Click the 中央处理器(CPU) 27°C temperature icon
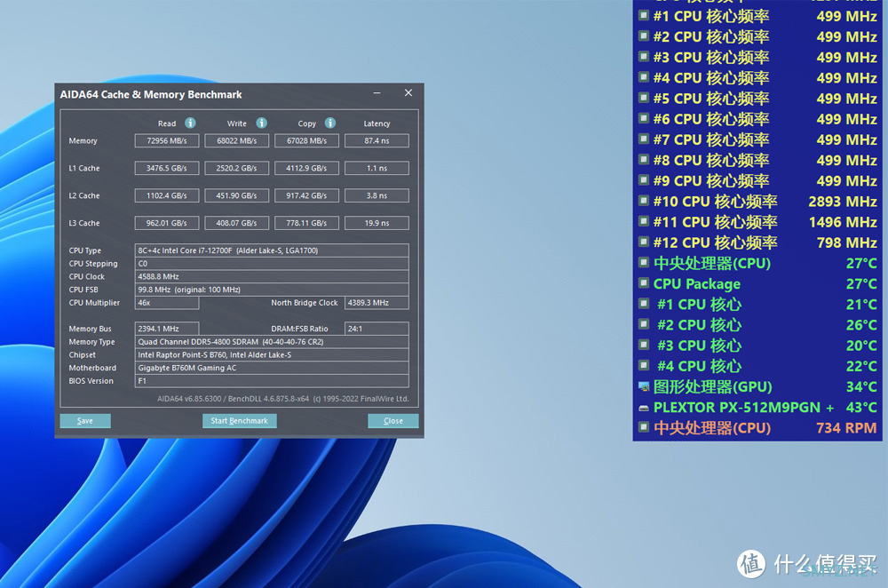 pyautogui.click(x=643, y=262)
